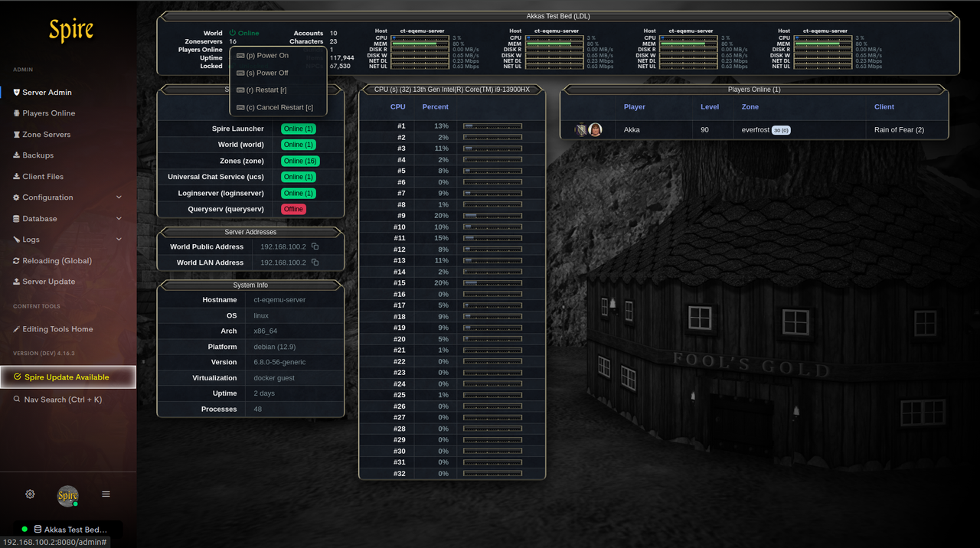Image resolution: width=980 pixels, height=548 pixels.
Task: Expand the Configuration submenu chevron
Action: [x=119, y=197]
